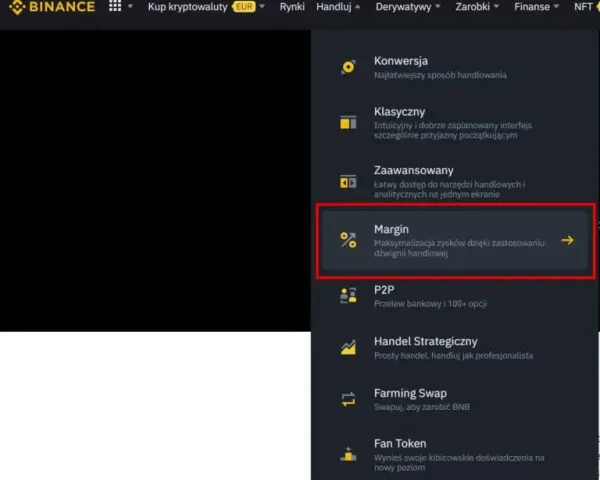Viewport: 600px width, 480px height.
Task: Select the EUR currency badge
Action: (x=244, y=7)
